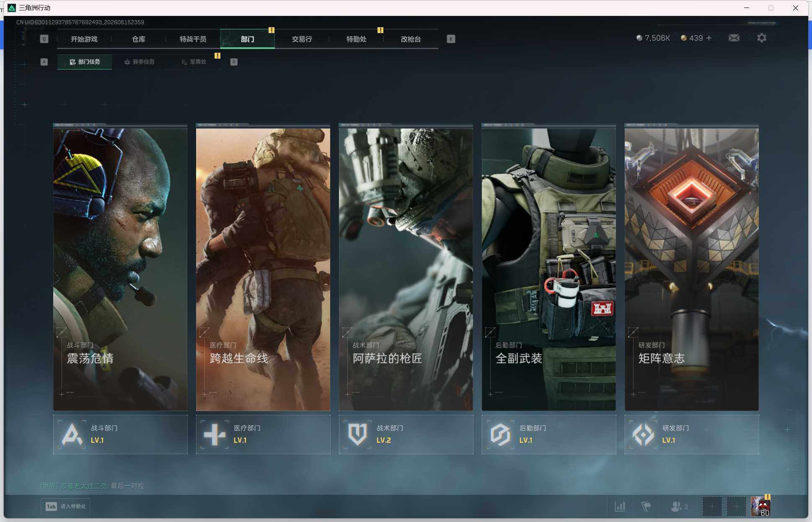The image size is (812, 522).
Task: Click the empty squad slot beside the avatar
Action: [x=736, y=507]
